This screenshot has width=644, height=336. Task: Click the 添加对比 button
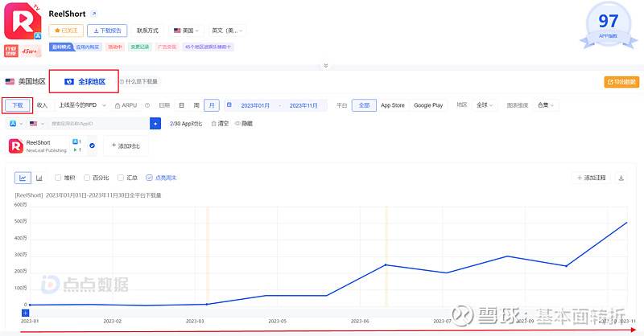coord(126,145)
